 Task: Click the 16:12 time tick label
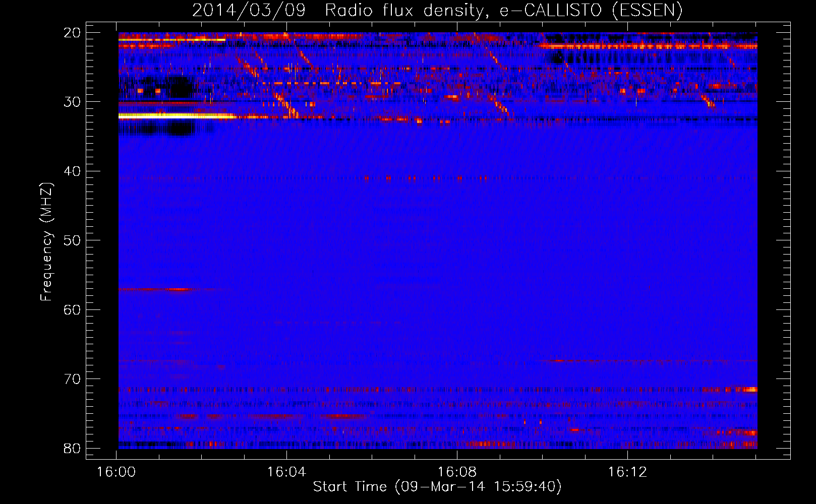[x=627, y=472]
